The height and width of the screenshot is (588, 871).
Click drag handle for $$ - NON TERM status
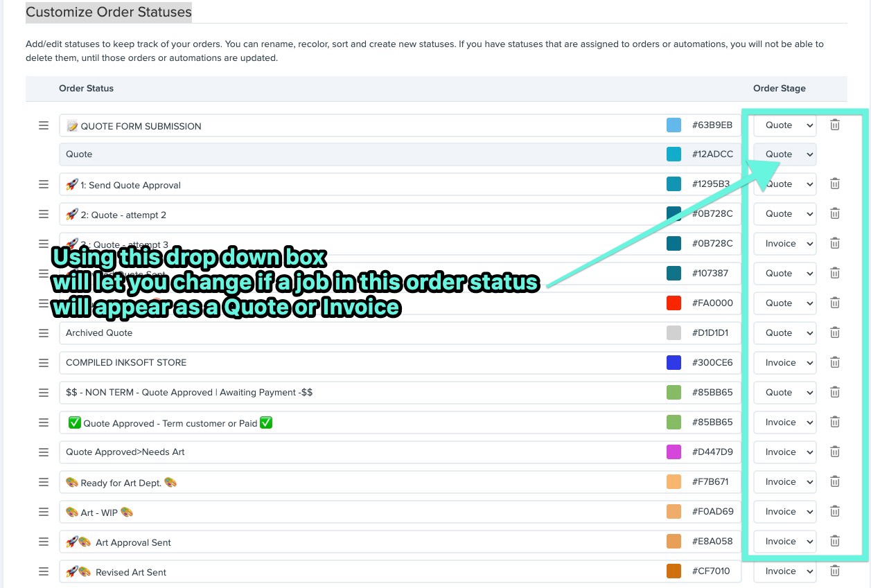tap(44, 392)
